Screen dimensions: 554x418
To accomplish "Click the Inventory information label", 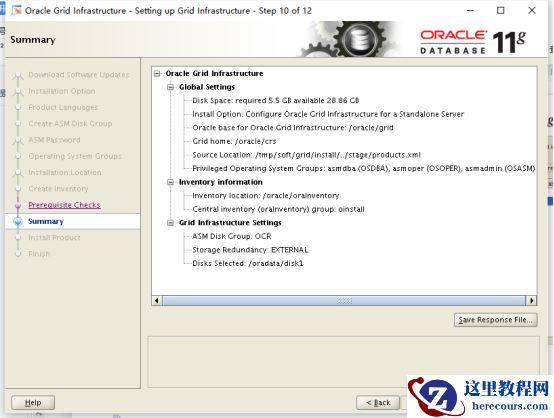I will (220, 182).
